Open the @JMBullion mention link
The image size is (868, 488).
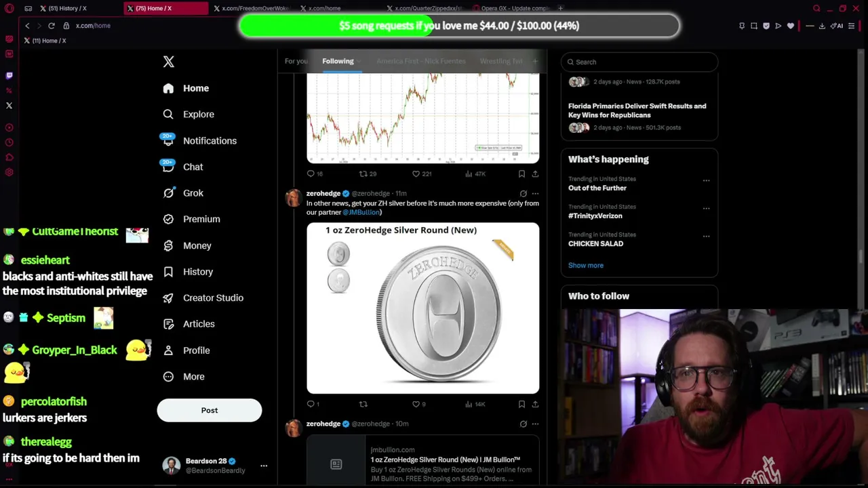pyautogui.click(x=361, y=212)
